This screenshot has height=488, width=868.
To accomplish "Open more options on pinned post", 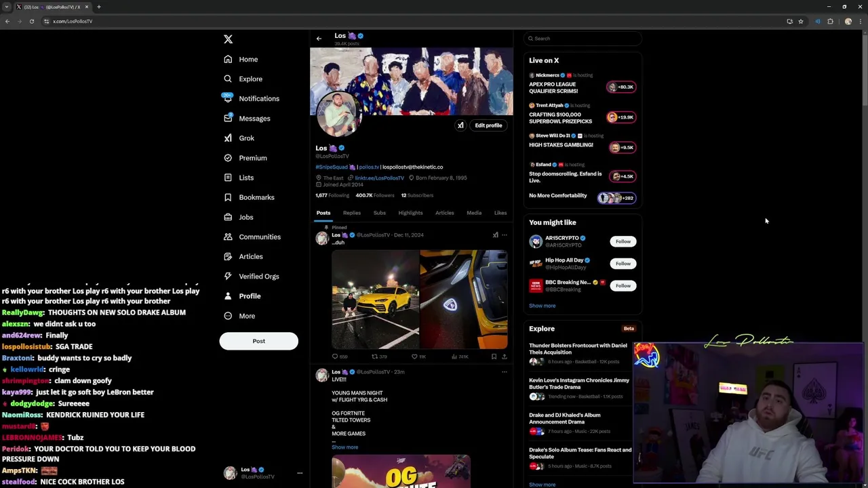I will (x=504, y=235).
